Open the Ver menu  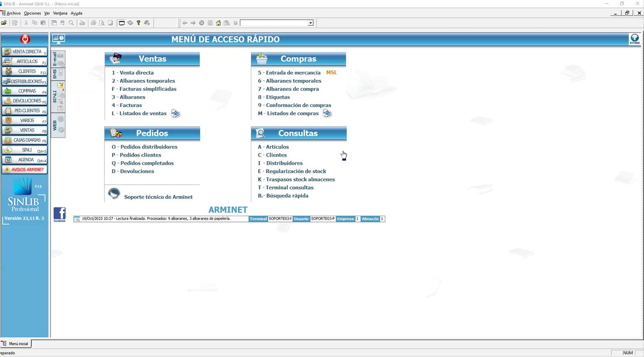click(x=47, y=13)
